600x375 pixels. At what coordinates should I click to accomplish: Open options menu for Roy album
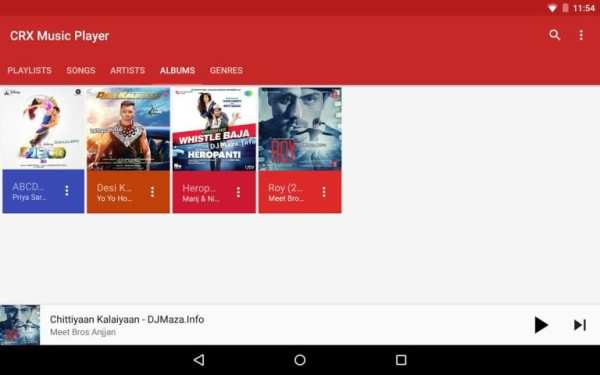pos(324,192)
